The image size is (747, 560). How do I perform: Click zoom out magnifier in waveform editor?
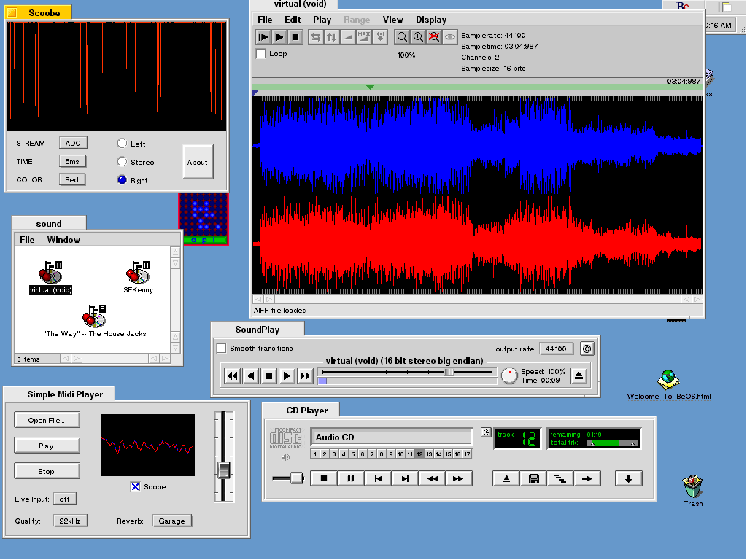click(402, 36)
